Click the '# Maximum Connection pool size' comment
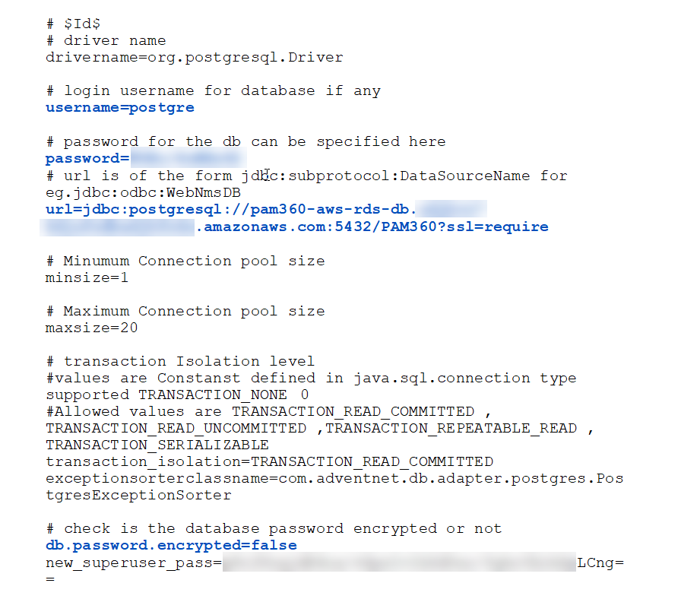Screen dimensions: 700x599 pos(185,311)
